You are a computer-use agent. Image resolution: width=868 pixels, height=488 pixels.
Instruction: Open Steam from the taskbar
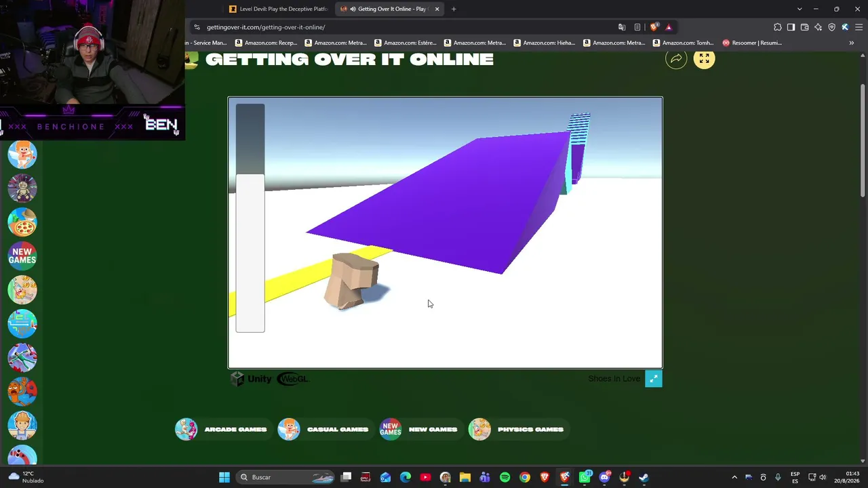coord(644,477)
